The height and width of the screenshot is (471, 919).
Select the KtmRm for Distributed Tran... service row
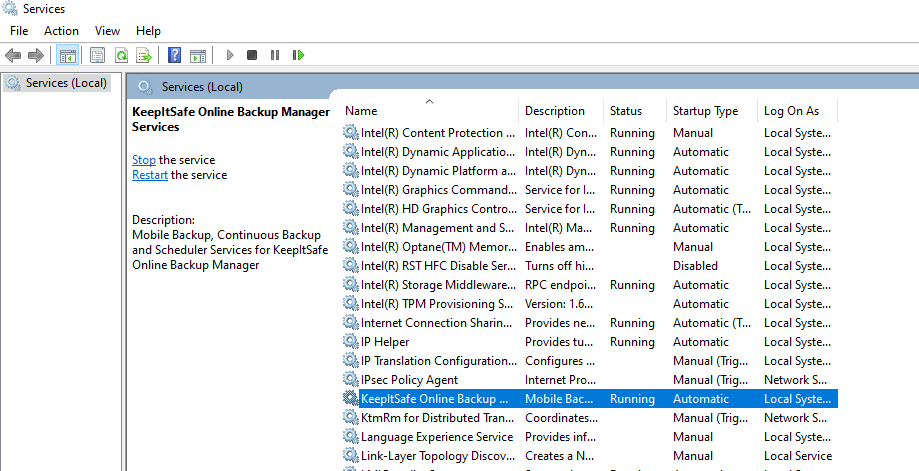tap(590, 418)
